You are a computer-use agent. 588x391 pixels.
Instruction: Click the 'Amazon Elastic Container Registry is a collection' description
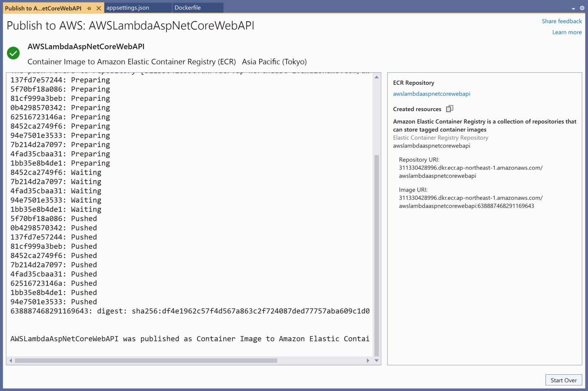(x=485, y=125)
